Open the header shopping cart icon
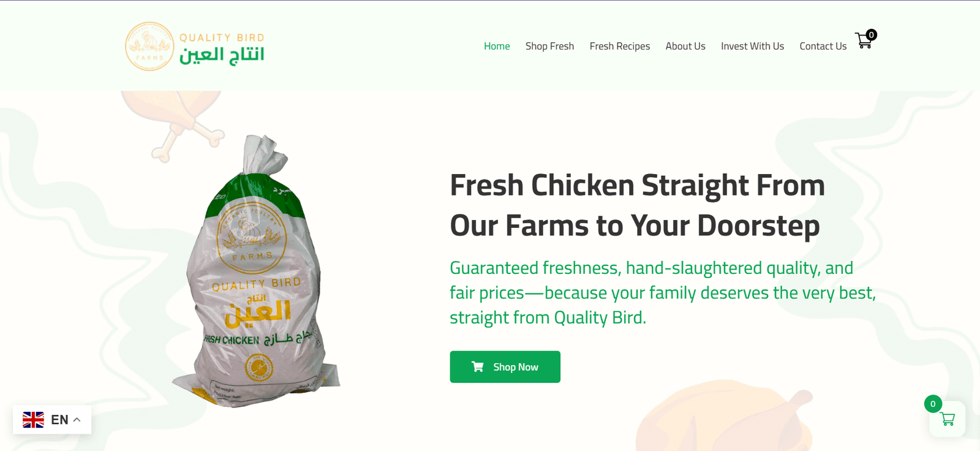The height and width of the screenshot is (451, 980). click(x=864, y=41)
